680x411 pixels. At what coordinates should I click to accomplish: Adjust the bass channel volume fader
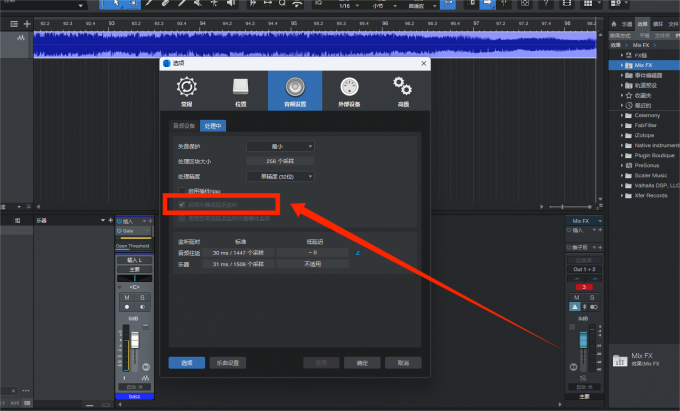click(135, 340)
